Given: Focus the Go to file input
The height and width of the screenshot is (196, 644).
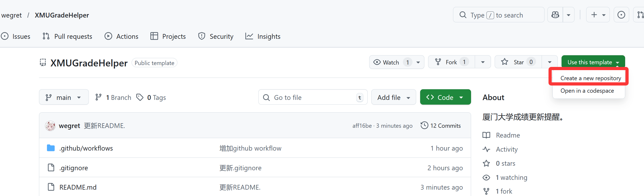Looking at the screenshot, I should (313, 97).
